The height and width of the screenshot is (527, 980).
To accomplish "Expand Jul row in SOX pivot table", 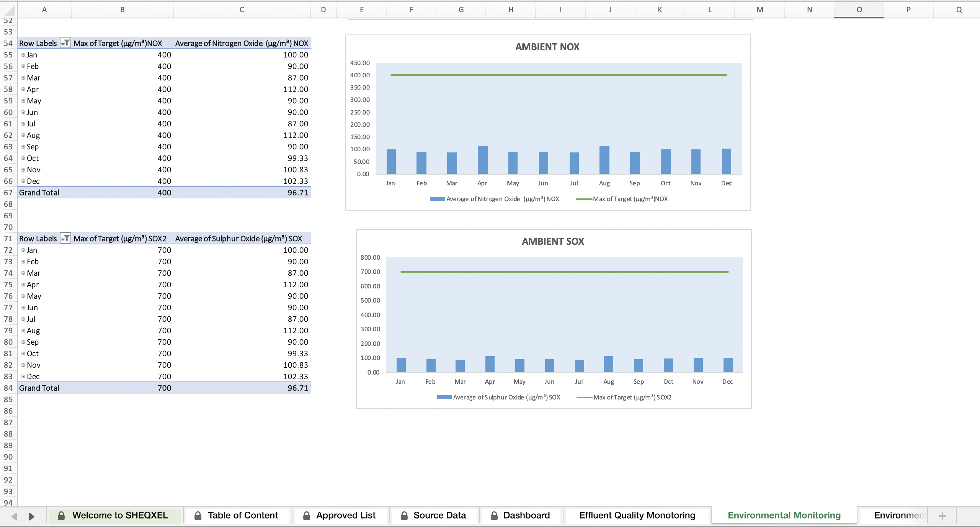I will tap(23, 319).
